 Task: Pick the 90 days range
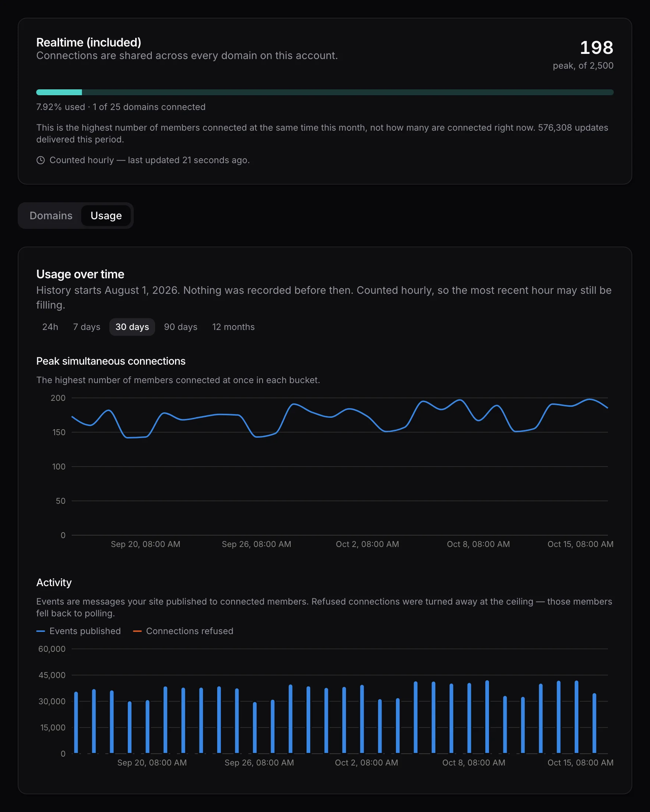coord(181,327)
